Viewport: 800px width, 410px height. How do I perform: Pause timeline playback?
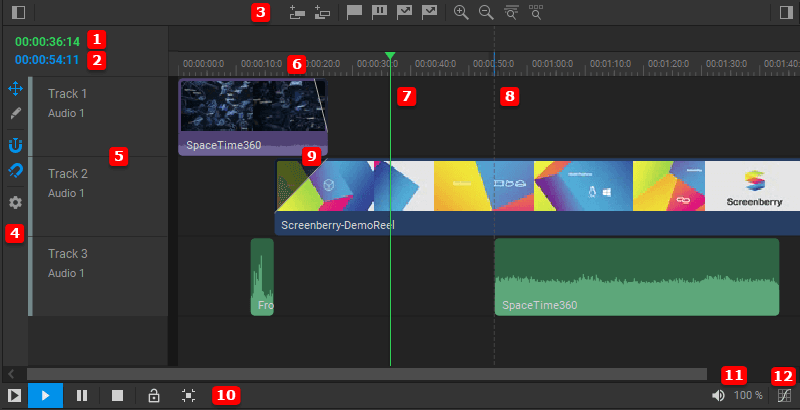click(82, 395)
